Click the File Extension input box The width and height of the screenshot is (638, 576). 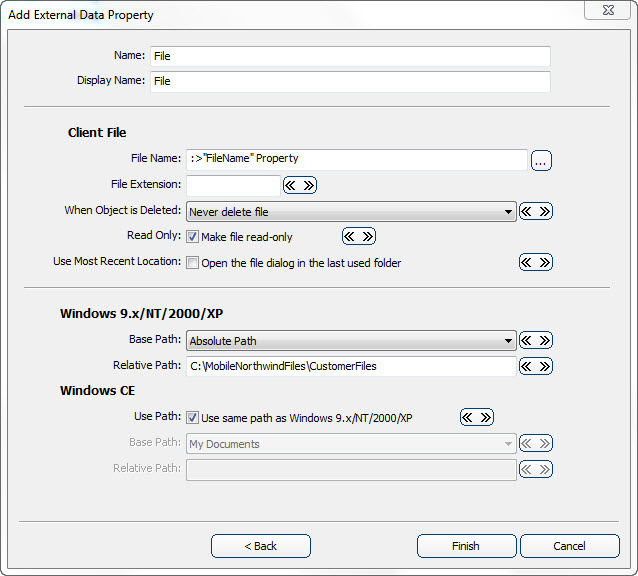(233, 185)
